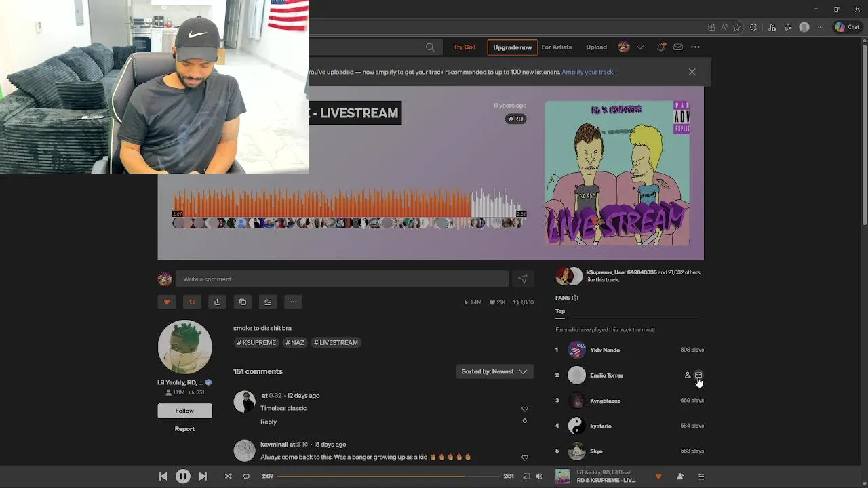Image resolution: width=868 pixels, height=488 pixels.
Task: Expand the profile dropdown chevron in header
Action: coord(639,47)
